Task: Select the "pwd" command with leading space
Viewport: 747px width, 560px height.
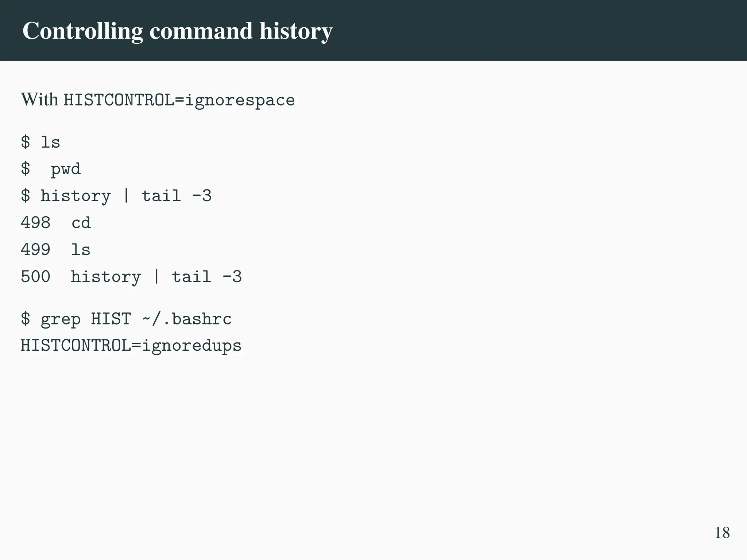Action: pos(66,169)
